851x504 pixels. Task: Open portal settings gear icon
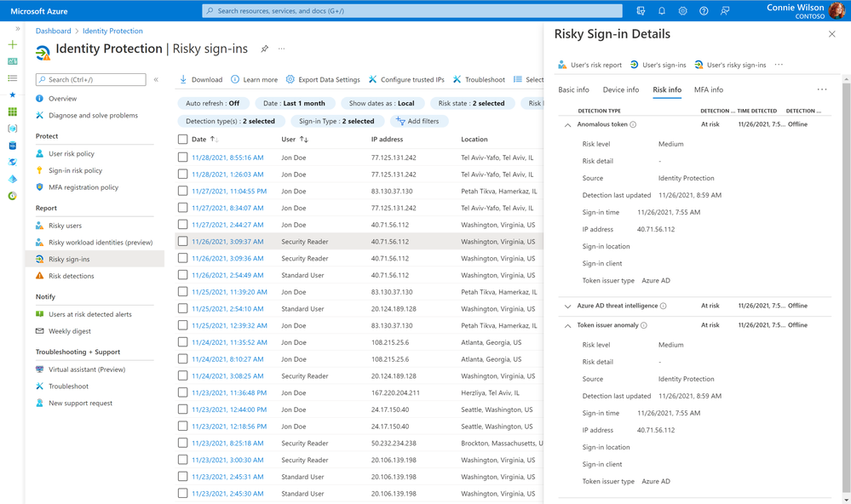682,11
